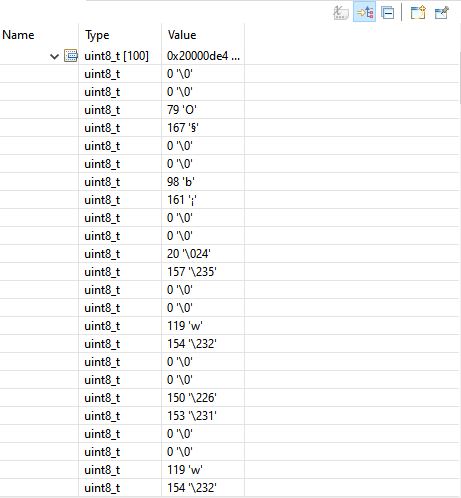Select the 0x20000de4 array value cell
Viewport: 461px width, 498px height.
[x=203, y=56]
